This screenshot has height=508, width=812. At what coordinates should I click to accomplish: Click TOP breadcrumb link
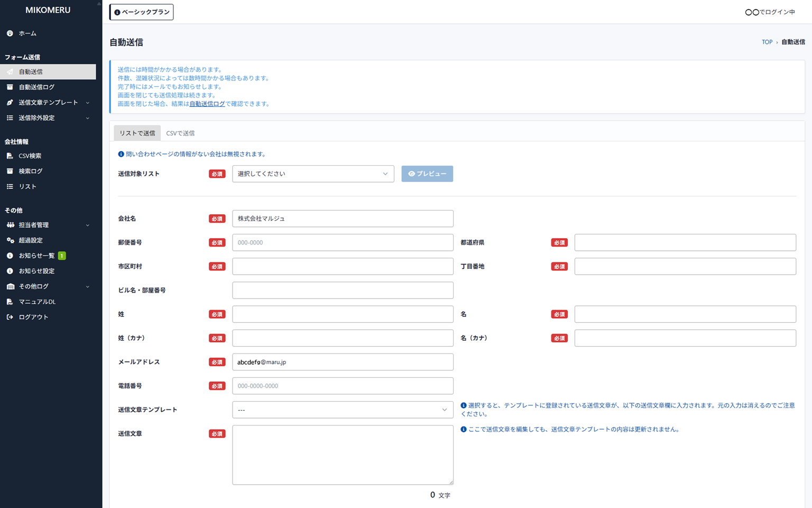767,42
